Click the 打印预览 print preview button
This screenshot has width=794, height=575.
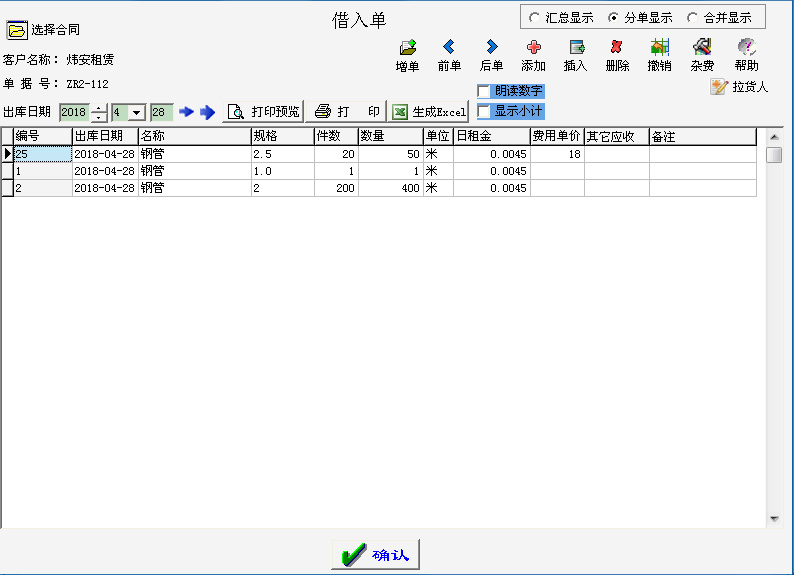click(263, 112)
